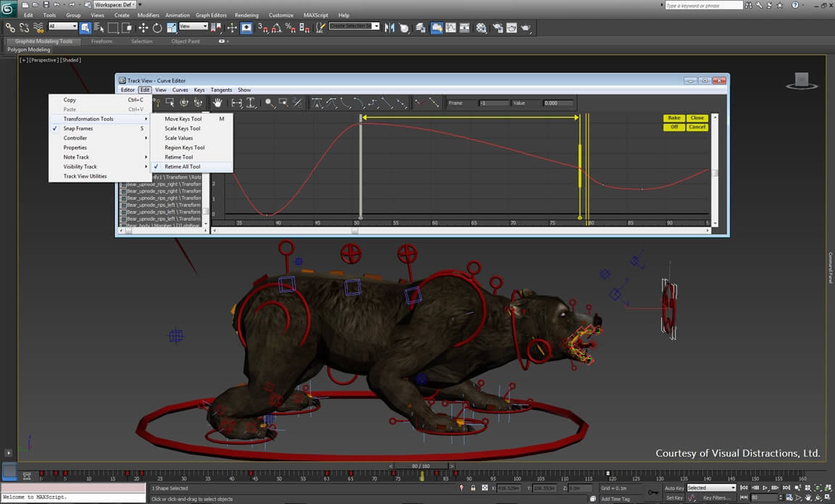835x504 pixels.
Task: Open the Material Editor icon
Action: [x=481, y=28]
